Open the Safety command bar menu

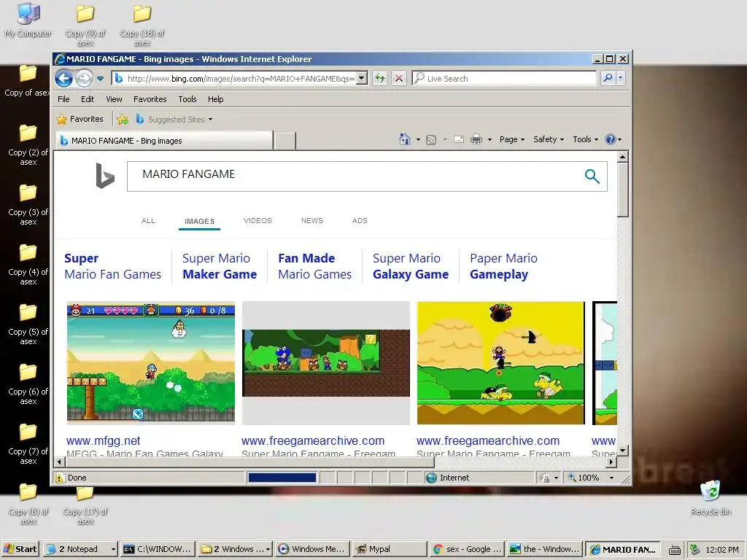pos(549,139)
